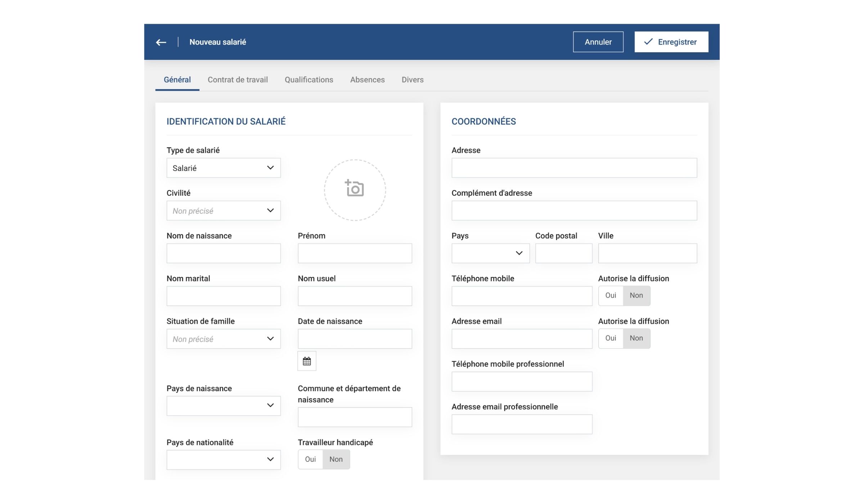
Task: Open the Qualifications tab
Action: (x=309, y=80)
